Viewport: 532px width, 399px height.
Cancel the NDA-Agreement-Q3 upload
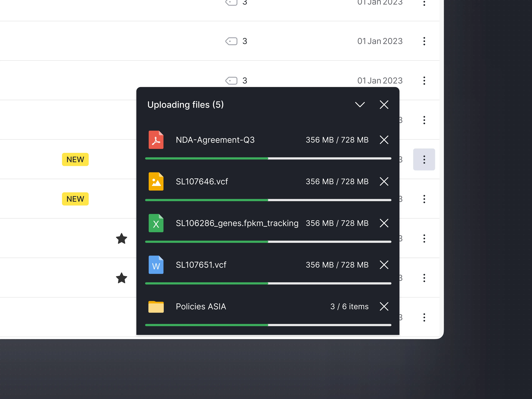click(x=384, y=140)
